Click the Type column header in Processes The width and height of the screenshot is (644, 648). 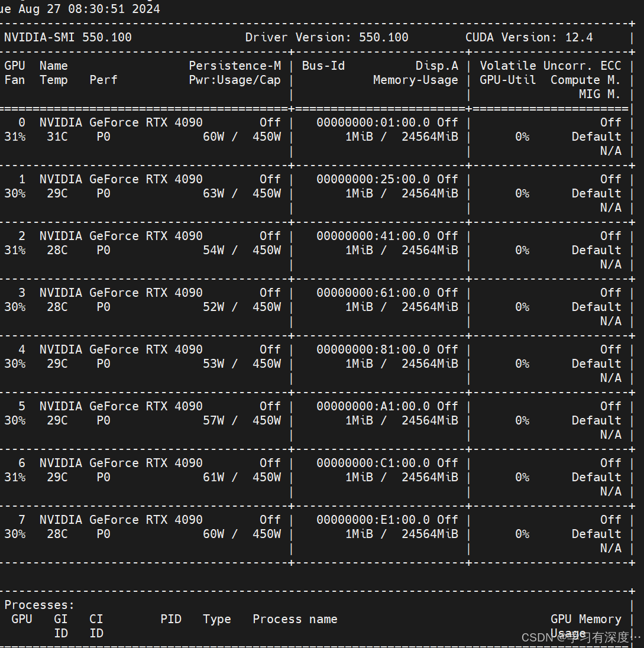(216, 619)
